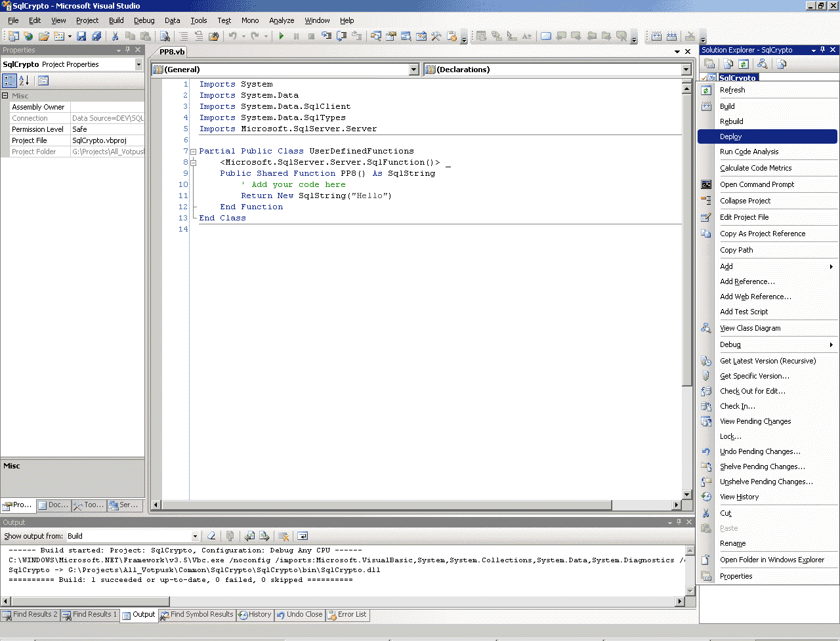
Task: Click the Property Pages icon in Properties
Action: tap(43, 81)
